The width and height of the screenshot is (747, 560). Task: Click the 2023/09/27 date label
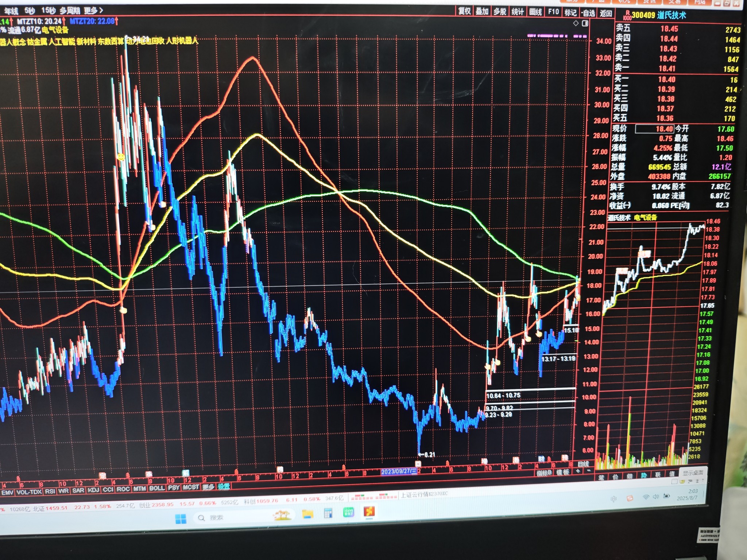(x=399, y=471)
